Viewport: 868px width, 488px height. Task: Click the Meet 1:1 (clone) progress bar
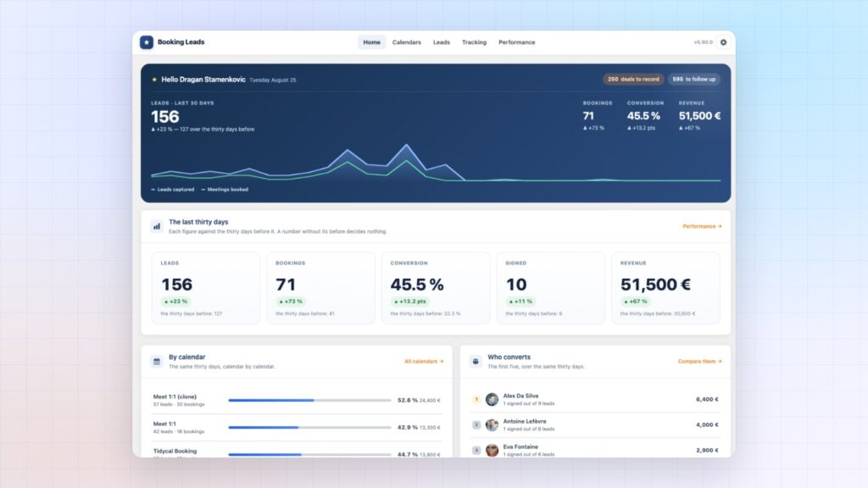pos(309,400)
